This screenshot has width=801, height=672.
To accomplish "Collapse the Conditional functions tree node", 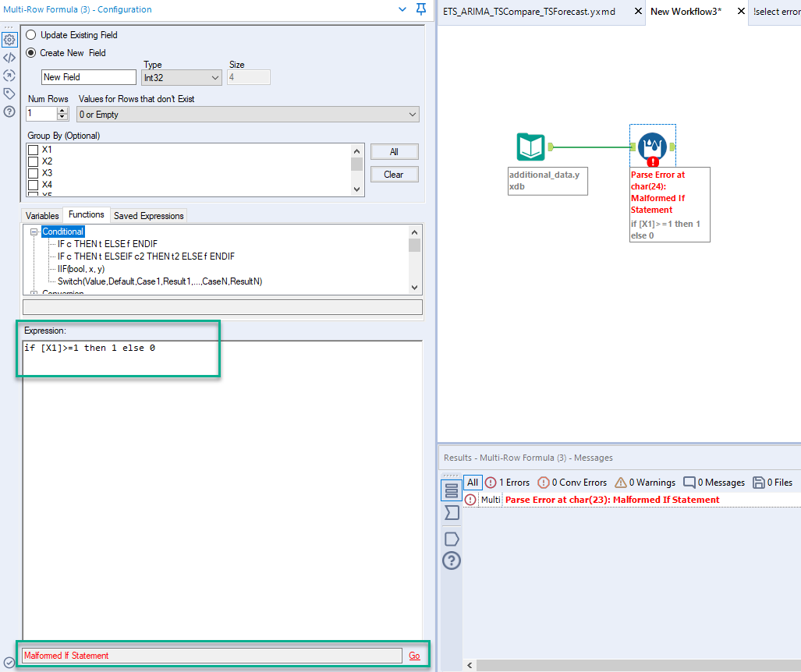I will click(x=33, y=232).
